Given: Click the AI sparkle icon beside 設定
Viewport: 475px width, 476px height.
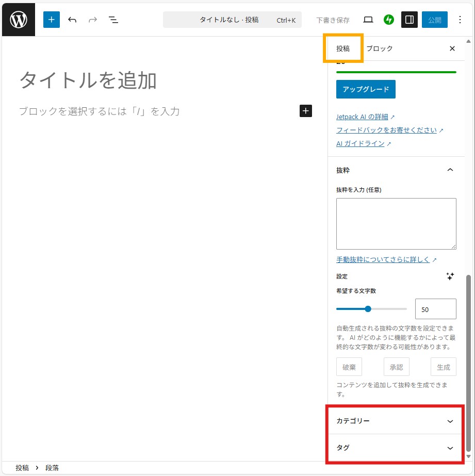Looking at the screenshot, I should [x=450, y=276].
